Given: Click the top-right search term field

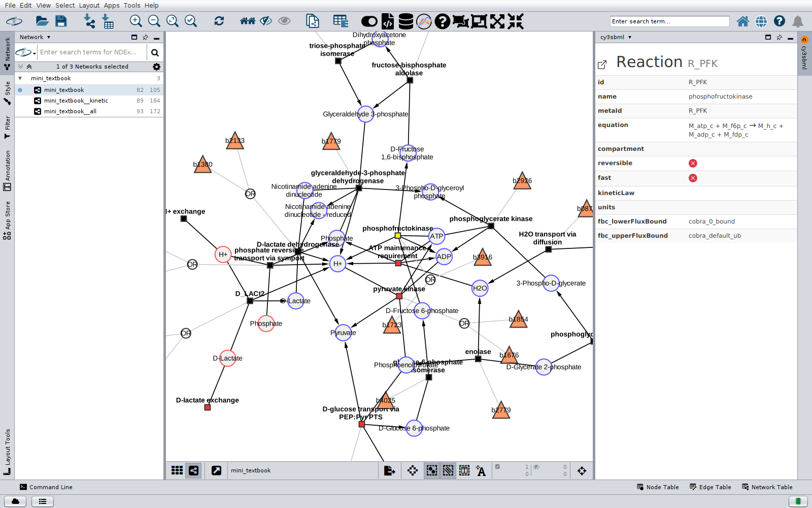Looking at the screenshot, I should click(669, 21).
